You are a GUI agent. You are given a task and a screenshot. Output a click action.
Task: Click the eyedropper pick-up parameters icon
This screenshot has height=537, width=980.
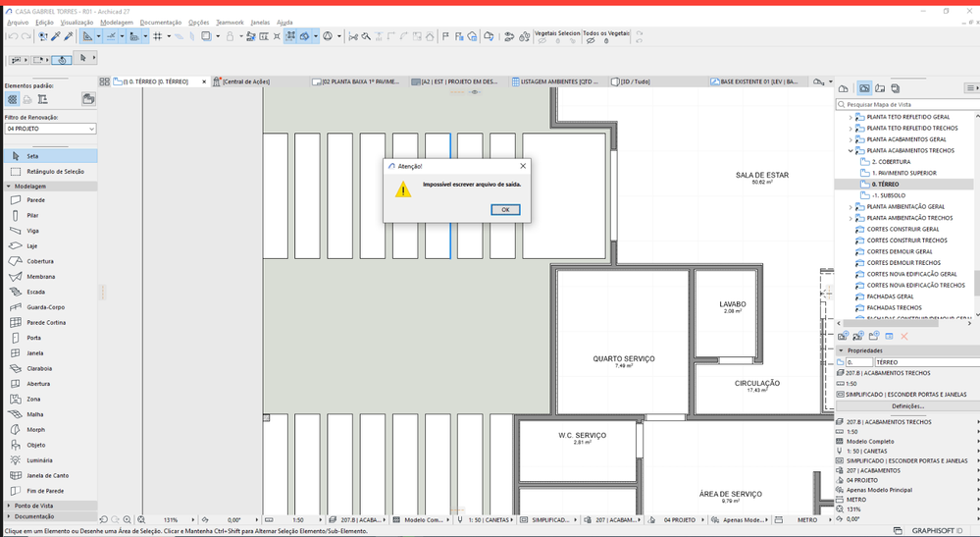point(56,36)
